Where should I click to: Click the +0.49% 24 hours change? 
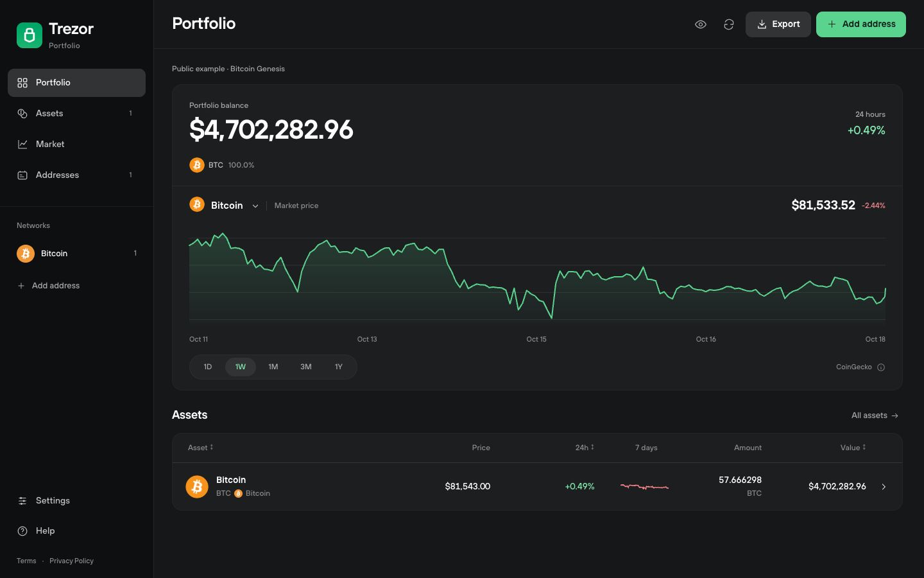coord(866,130)
